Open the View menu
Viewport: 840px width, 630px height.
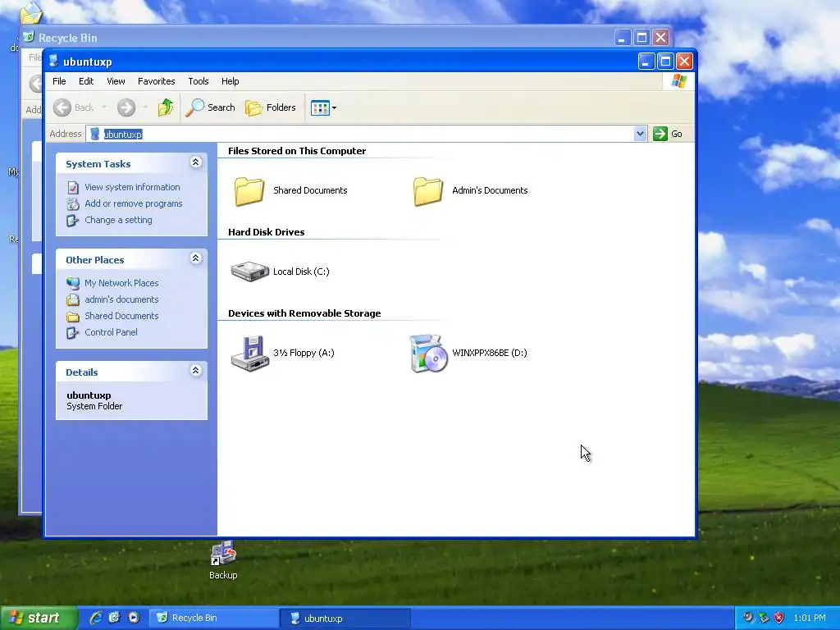coord(116,81)
